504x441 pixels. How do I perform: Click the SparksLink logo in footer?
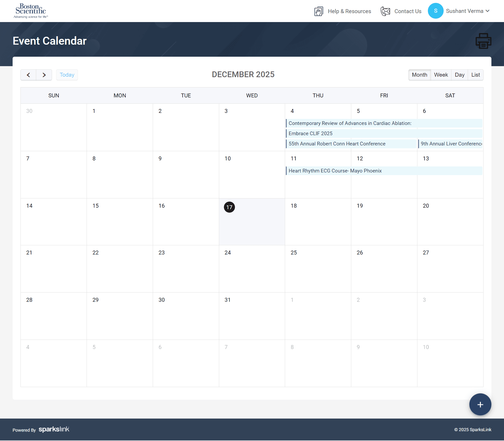click(54, 429)
